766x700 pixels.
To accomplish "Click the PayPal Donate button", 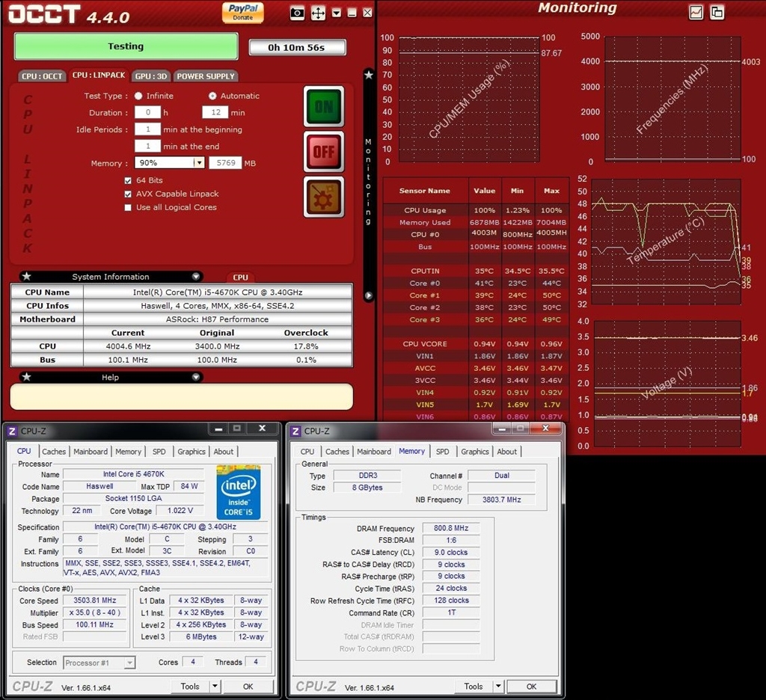I will pyautogui.click(x=243, y=12).
